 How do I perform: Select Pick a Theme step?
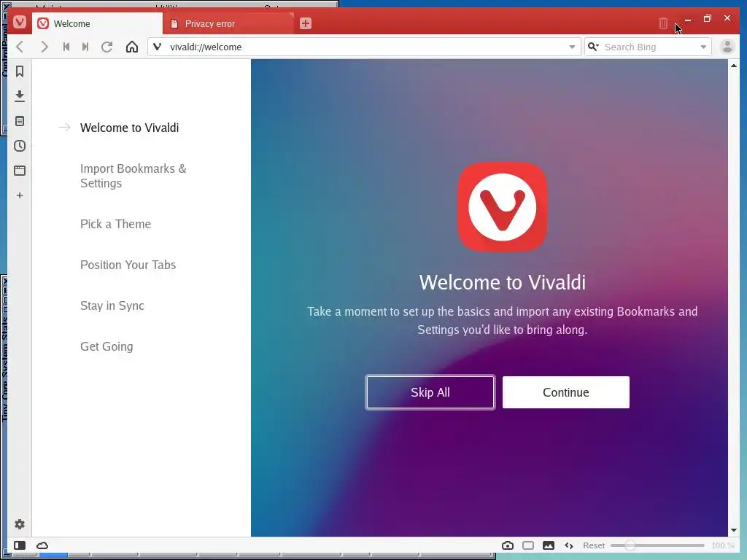coord(116,224)
